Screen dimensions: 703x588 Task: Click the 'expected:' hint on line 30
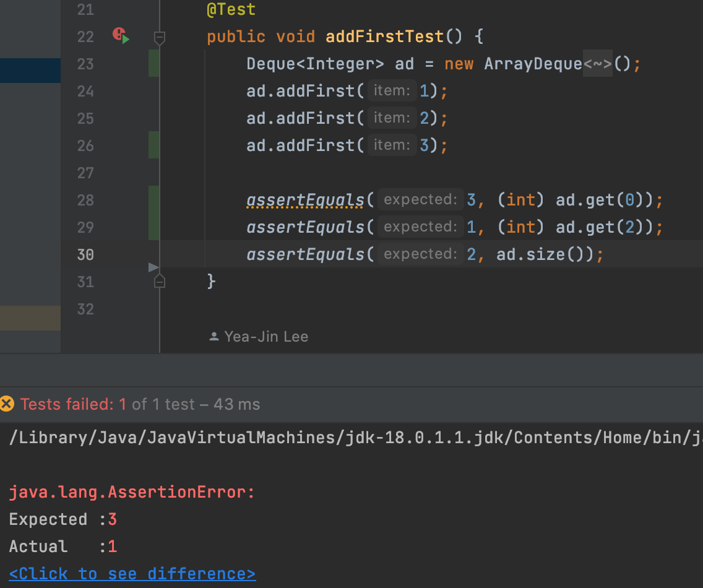(420, 254)
